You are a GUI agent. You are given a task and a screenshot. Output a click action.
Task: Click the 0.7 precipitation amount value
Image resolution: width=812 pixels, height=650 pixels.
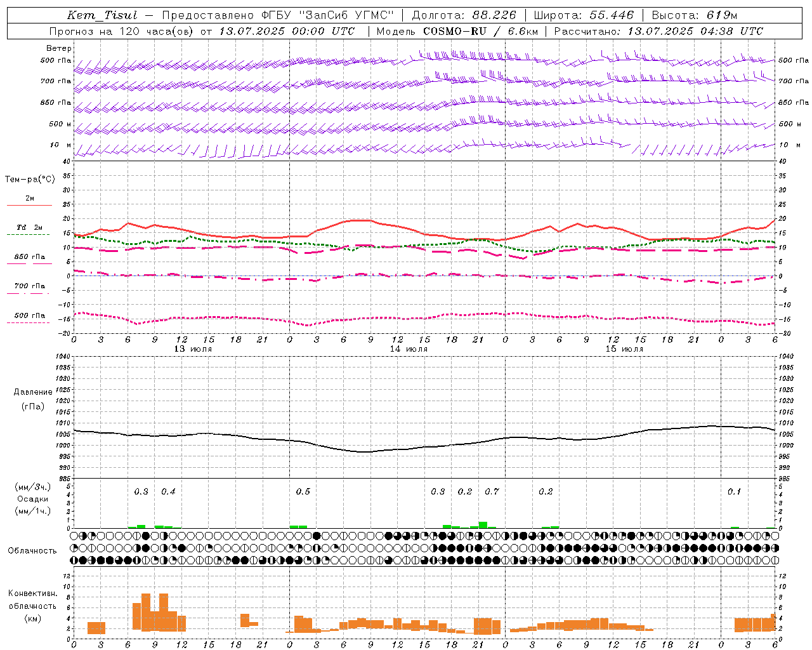click(x=492, y=492)
